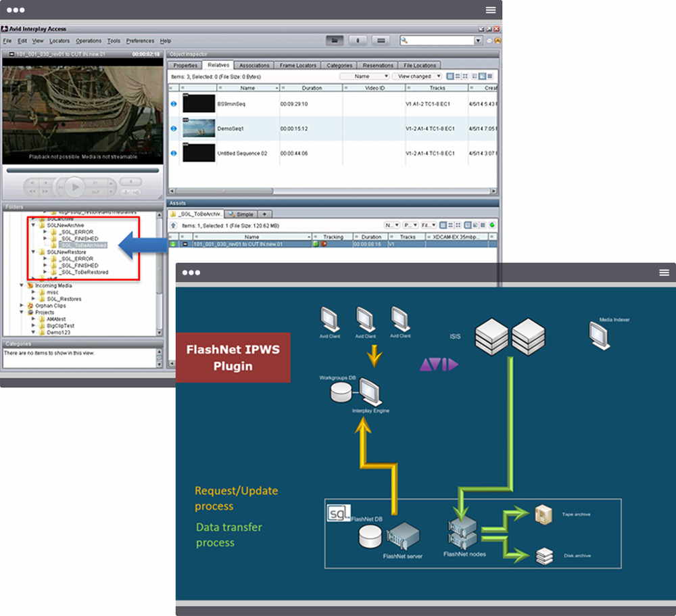Expand the Orphan Clips node

[x=22, y=306]
